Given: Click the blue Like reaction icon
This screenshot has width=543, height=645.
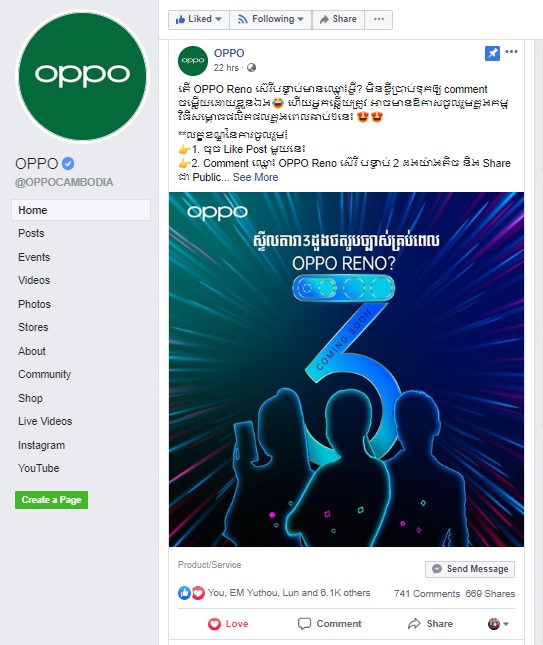Looking at the screenshot, I should pos(184,593).
